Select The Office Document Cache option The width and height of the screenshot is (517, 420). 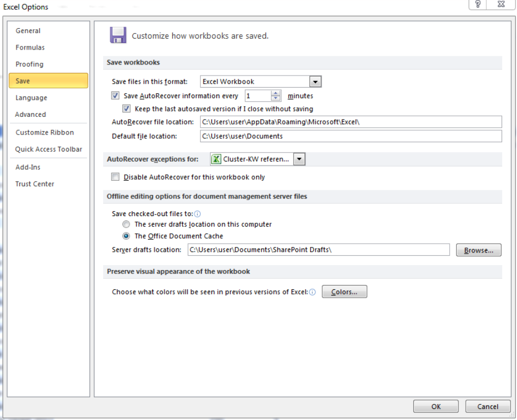pyautogui.click(x=126, y=236)
